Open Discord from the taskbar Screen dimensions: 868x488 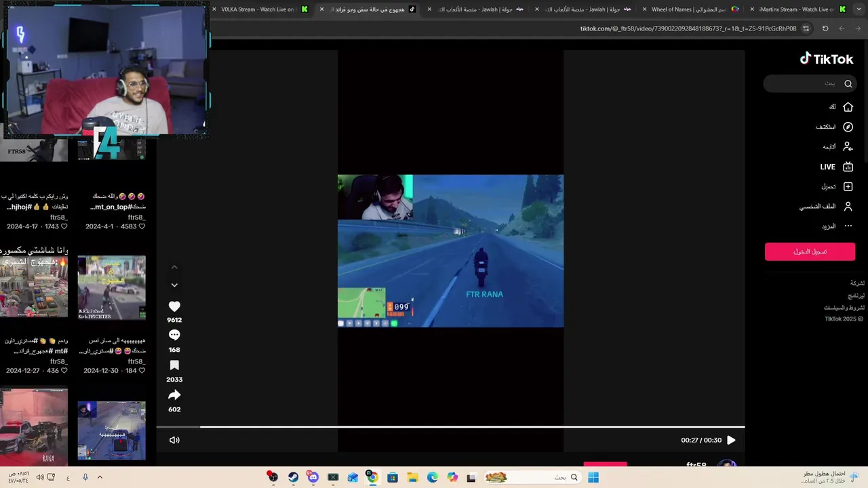tap(313, 478)
